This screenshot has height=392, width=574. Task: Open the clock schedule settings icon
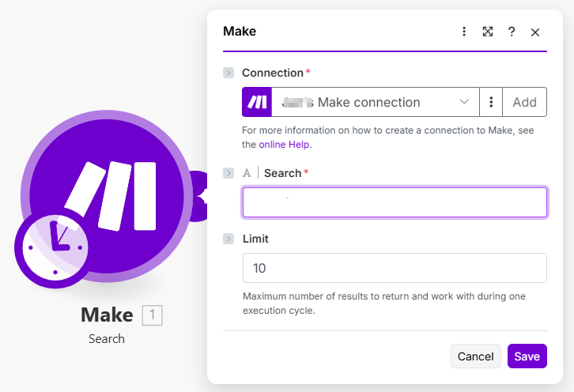pos(52,247)
